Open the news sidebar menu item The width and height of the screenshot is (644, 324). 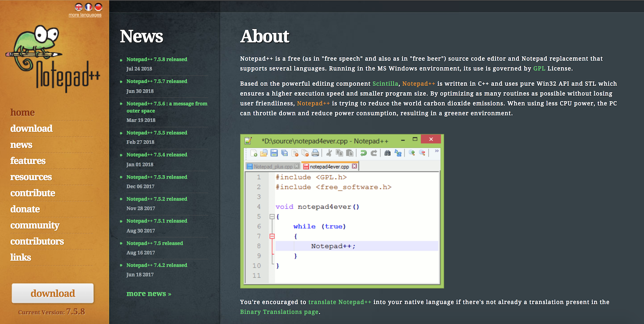click(21, 145)
